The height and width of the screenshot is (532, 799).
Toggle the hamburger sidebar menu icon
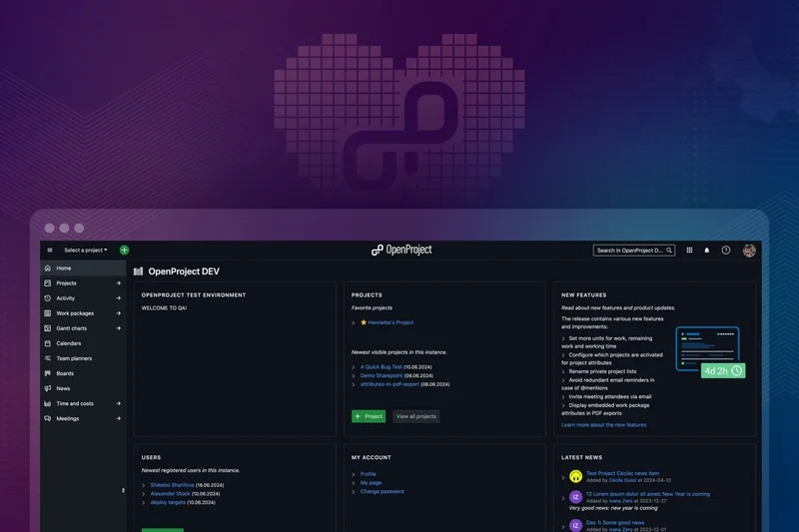pos(49,250)
